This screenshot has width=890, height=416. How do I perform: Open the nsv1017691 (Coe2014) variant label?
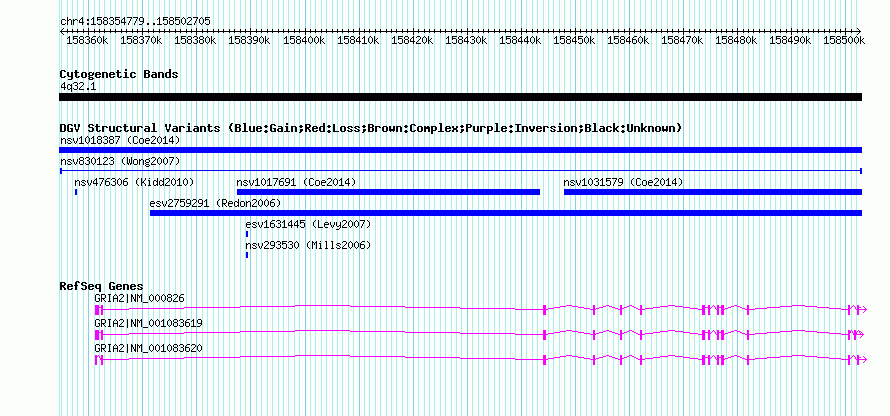click(x=296, y=183)
